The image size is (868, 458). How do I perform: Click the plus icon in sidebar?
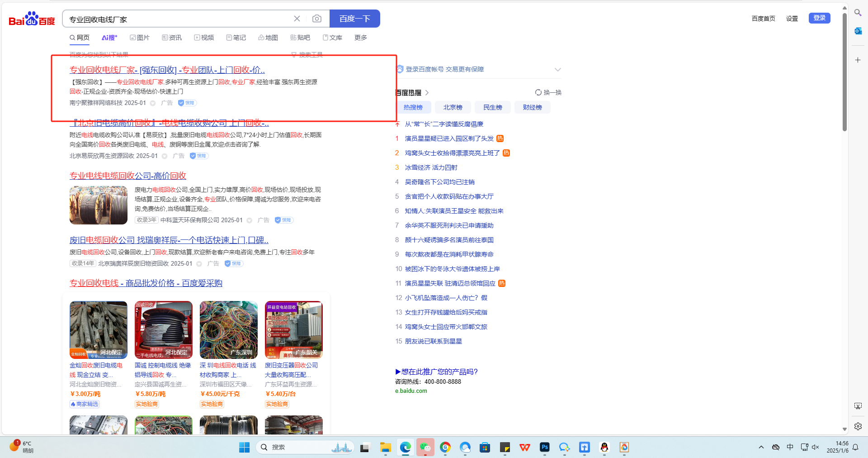pyautogui.click(x=858, y=60)
